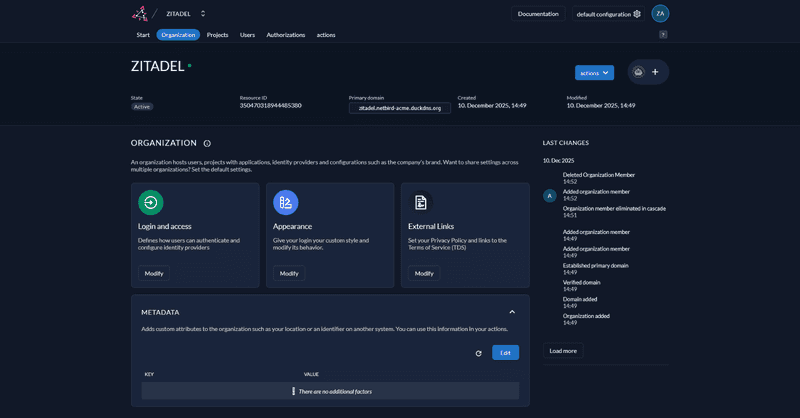Click the gear icon beside default configuration
The image size is (800, 418).
(x=637, y=14)
